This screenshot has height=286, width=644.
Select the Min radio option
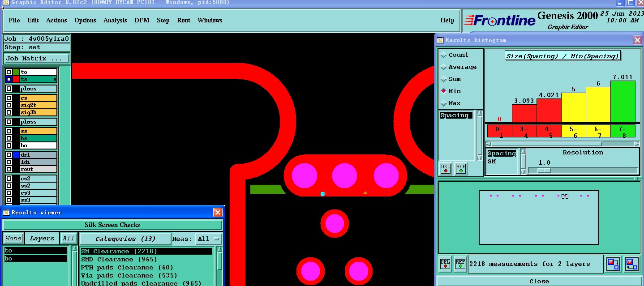444,91
